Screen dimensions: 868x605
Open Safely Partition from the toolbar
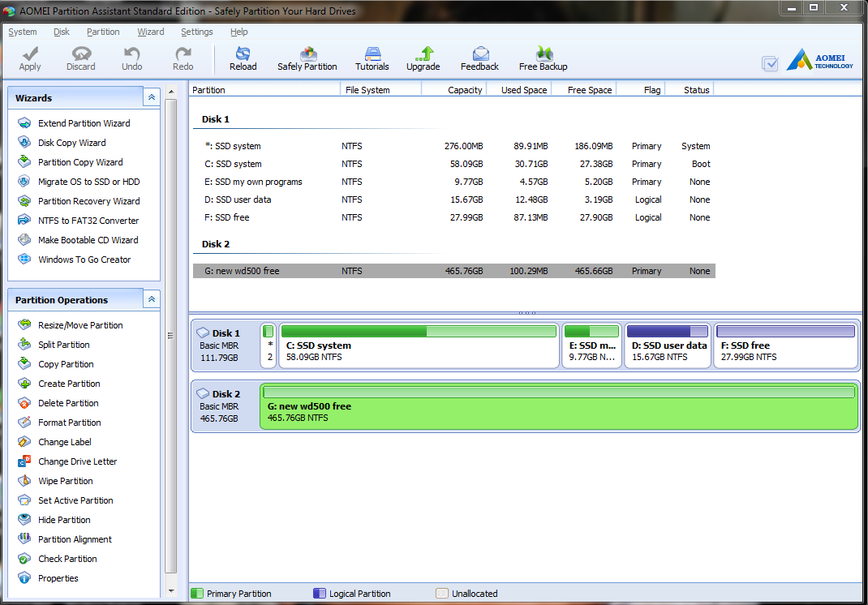[307, 58]
